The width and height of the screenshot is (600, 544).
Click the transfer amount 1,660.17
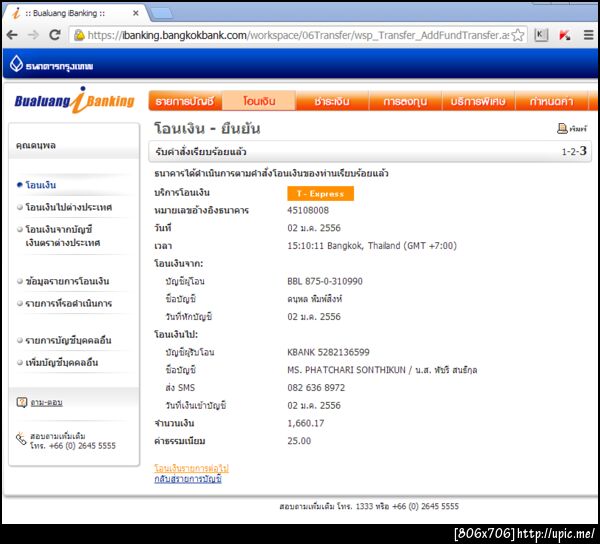(x=306, y=423)
